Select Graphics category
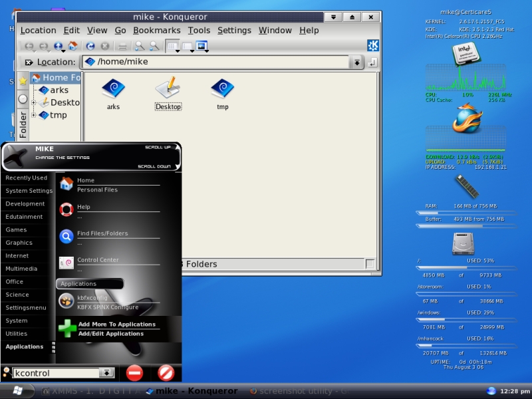The height and width of the screenshot is (399, 532). (x=19, y=243)
